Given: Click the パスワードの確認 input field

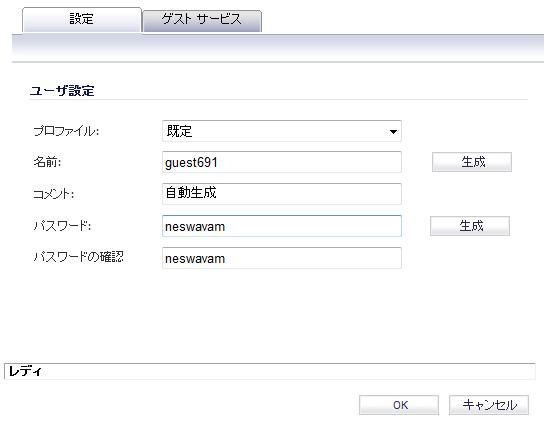Looking at the screenshot, I should (281, 258).
